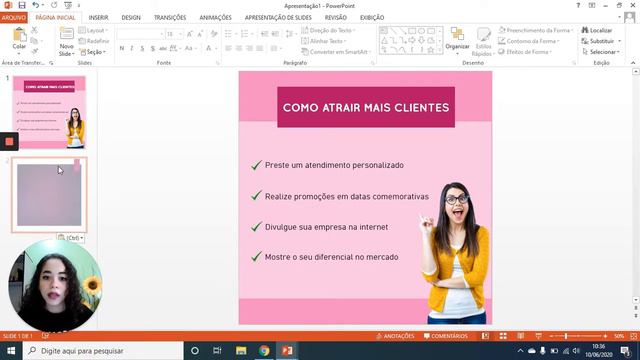Click the Redefinir button
640x360 pixels.
pos(94,41)
